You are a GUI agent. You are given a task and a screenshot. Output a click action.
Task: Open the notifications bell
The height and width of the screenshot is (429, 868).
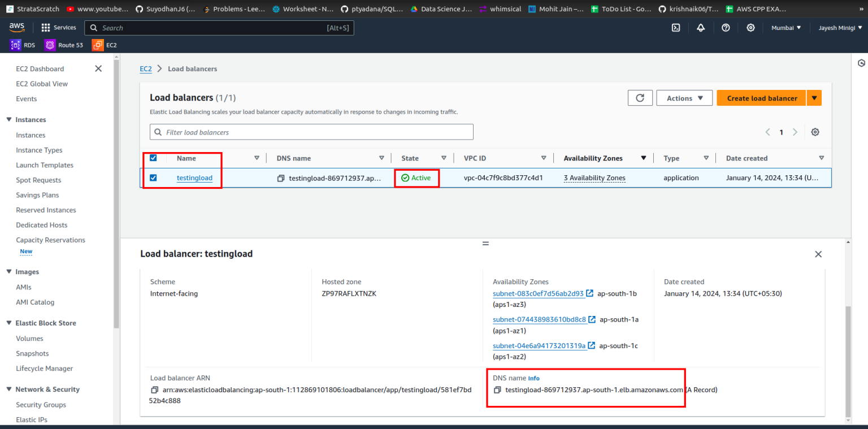coord(701,27)
